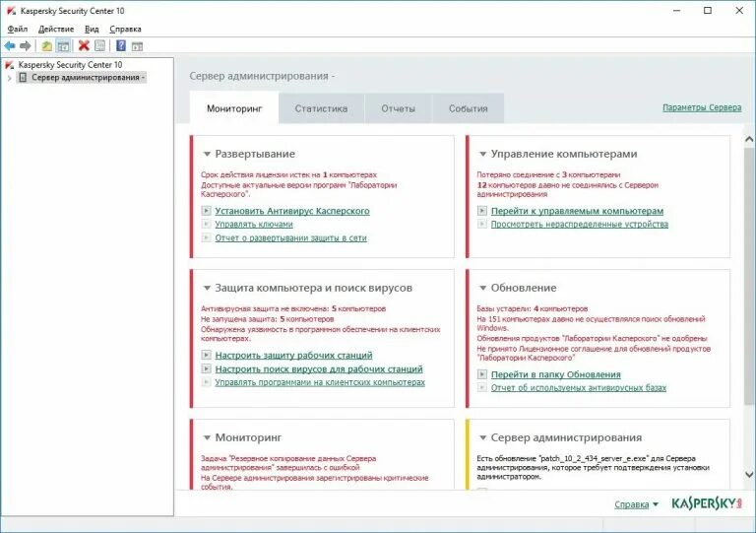Screen dimensions: 756x533
Task: Click the grey Forward arrow toolbar icon
Action: [x=25, y=46]
